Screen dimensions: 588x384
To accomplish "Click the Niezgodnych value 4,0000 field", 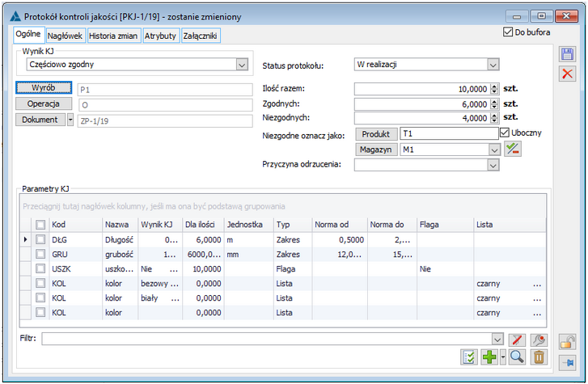I will pos(422,118).
